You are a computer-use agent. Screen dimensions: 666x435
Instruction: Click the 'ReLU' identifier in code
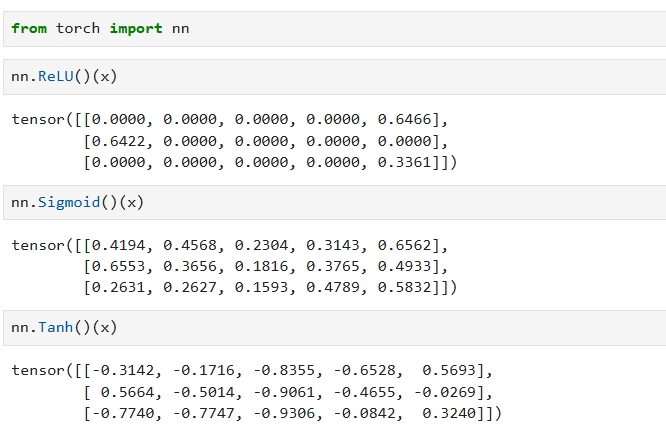tap(56, 76)
